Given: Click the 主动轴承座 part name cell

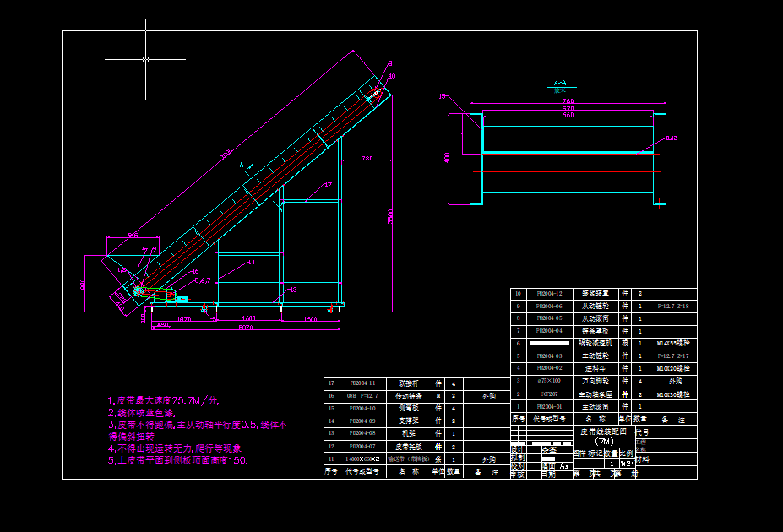Looking at the screenshot, I should (x=595, y=394).
